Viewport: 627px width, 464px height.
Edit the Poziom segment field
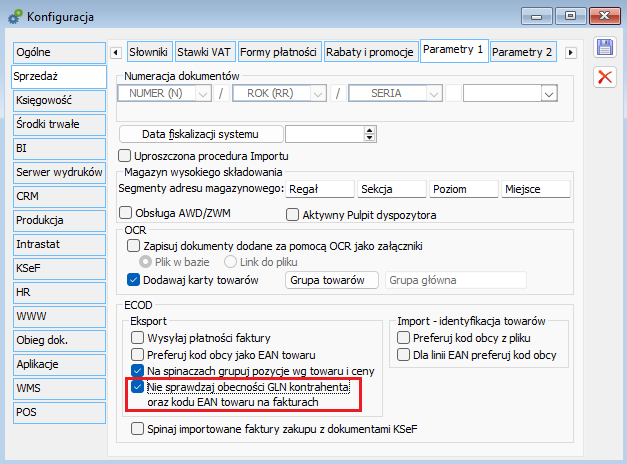coord(464,189)
